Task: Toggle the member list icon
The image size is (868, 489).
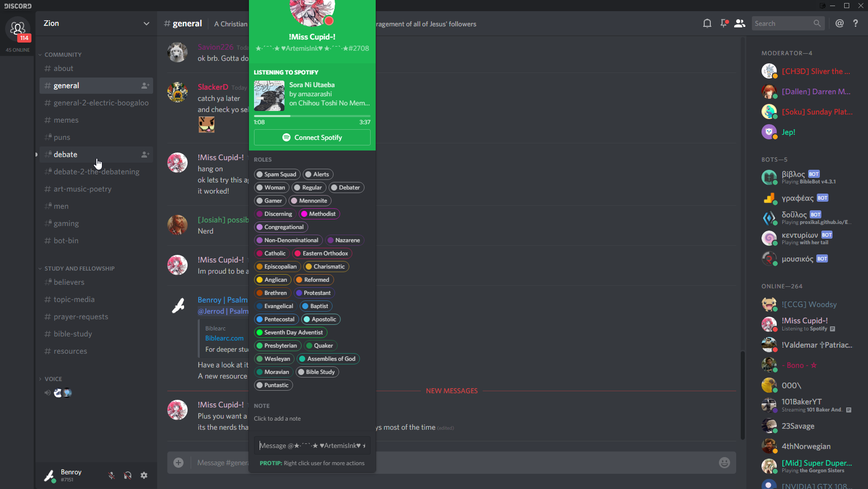Action: pyautogui.click(x=740, y=23)
